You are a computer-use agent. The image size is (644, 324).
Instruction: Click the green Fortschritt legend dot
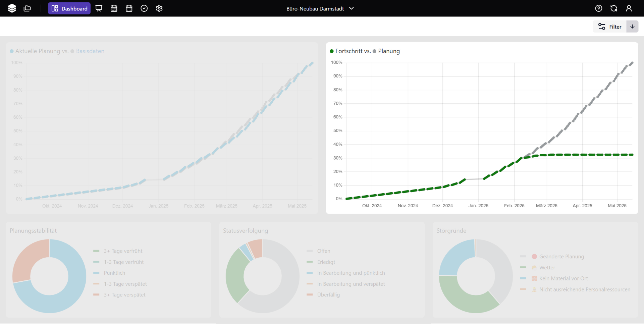pyautogui.click(x=332, y=51)
